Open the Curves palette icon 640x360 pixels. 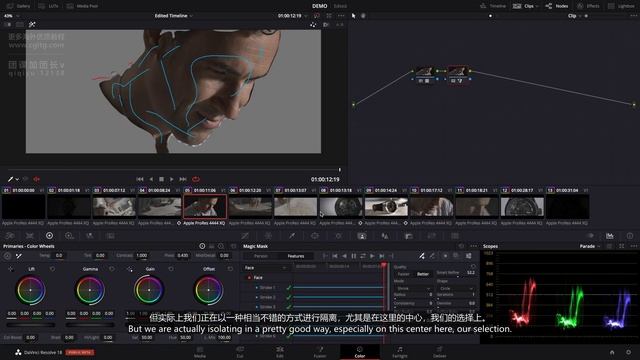pos(245,236)
